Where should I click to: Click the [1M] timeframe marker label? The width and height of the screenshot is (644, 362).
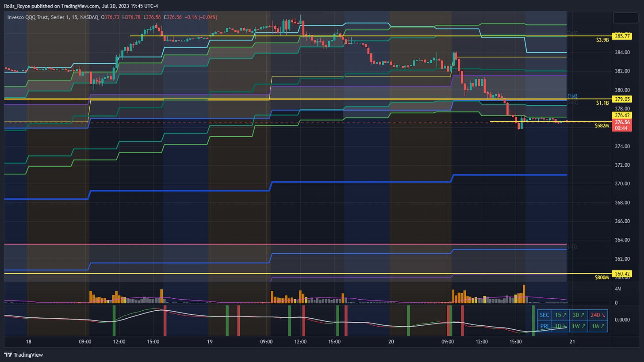(x=572, y=96)
